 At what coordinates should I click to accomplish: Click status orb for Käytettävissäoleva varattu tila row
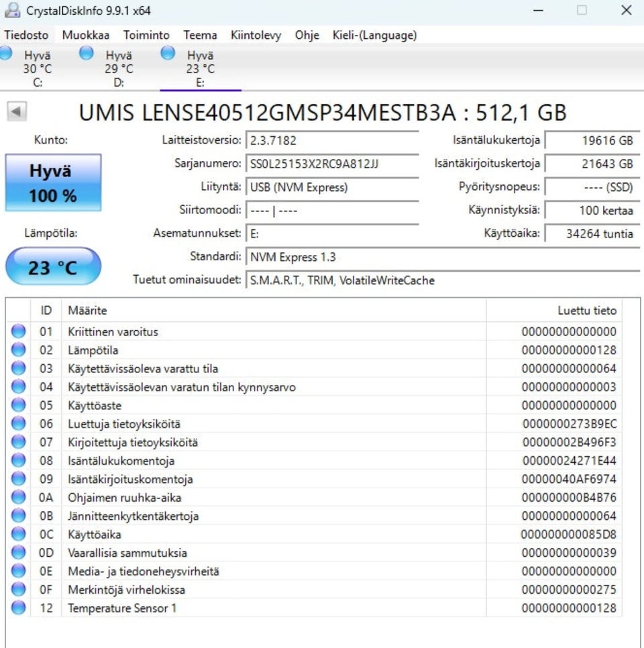pyautogui.click(x=18, y=368)
